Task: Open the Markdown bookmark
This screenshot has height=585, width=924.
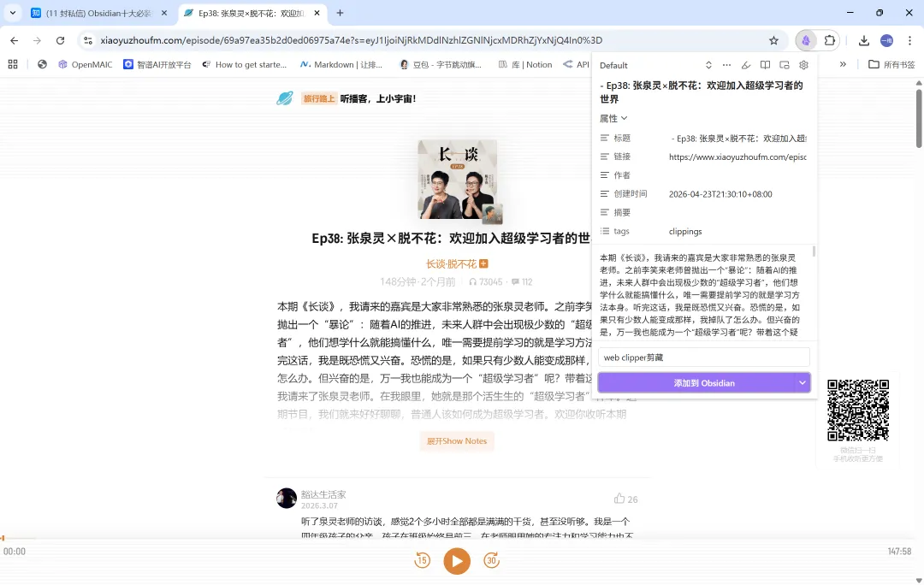Action: pyautogui.click(x=341, y=64)
